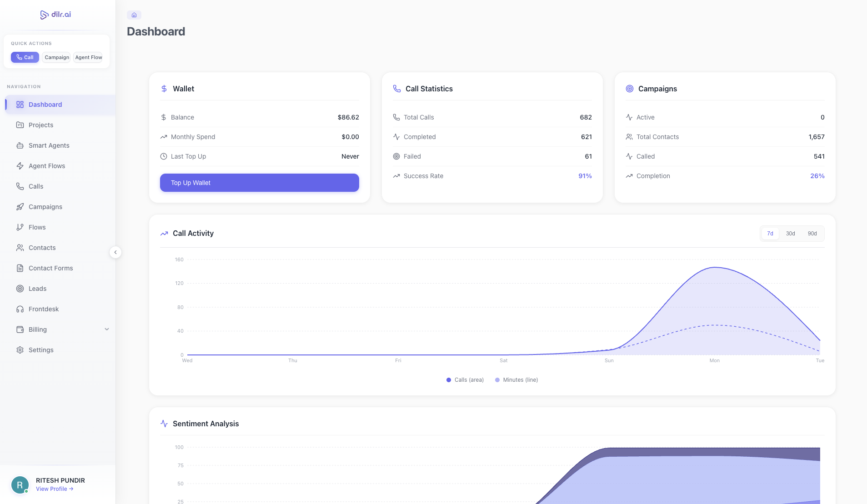Screen dimensions: 867x504
Task: Click the Total Calls value 682
Action: (x=586, y=117)
